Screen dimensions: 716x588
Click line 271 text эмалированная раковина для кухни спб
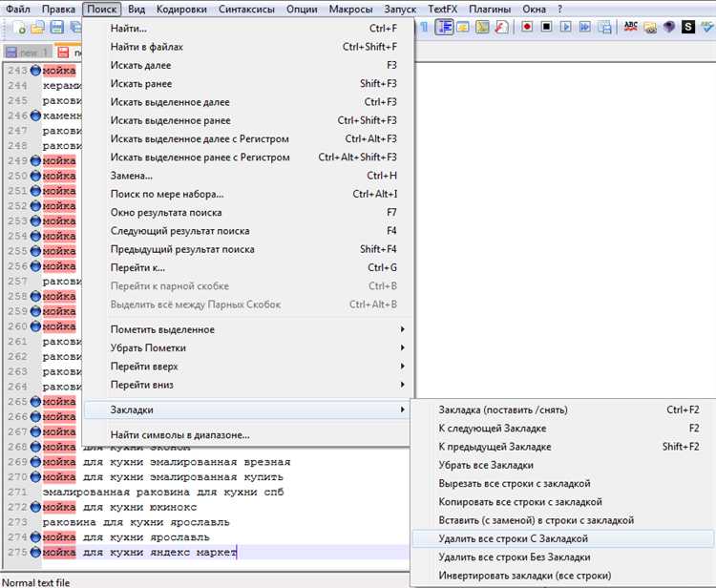[x=163, y=493]
